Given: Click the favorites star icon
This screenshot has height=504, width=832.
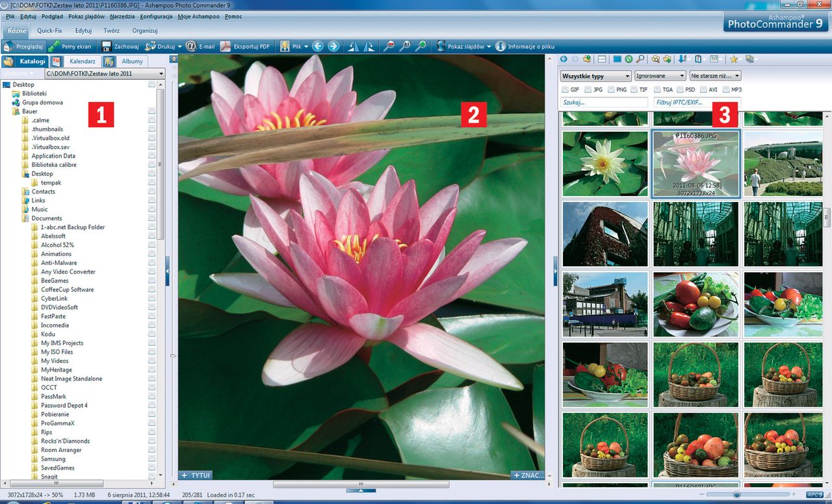Looking at the screenshot, I should (734, 59).
